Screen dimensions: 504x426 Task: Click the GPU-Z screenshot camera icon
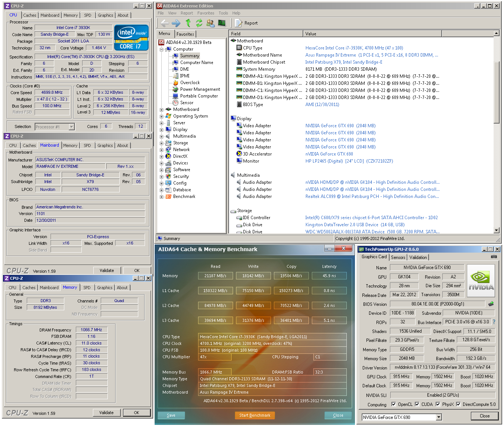494,257
